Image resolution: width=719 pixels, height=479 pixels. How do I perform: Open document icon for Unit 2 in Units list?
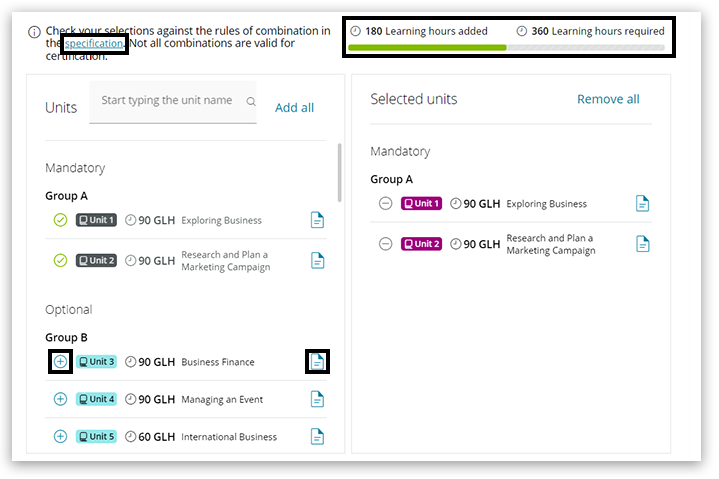(x=317, y=260)
